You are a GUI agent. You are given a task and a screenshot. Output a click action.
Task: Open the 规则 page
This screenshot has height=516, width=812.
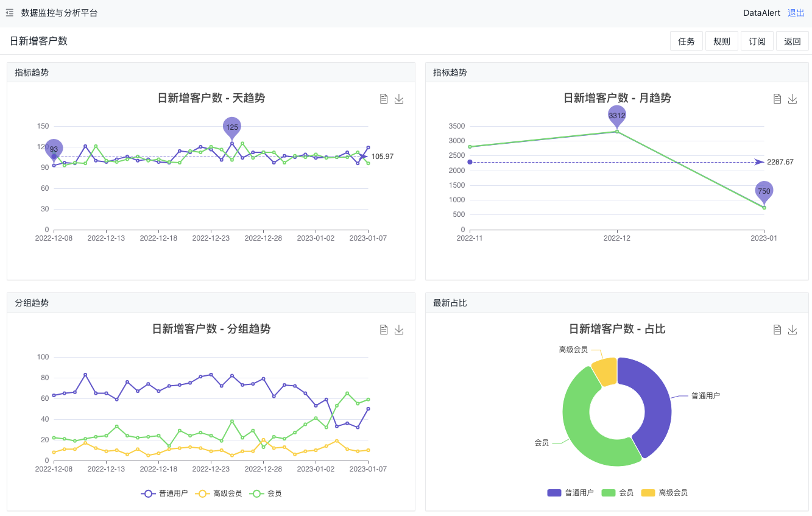coord(722,41)
